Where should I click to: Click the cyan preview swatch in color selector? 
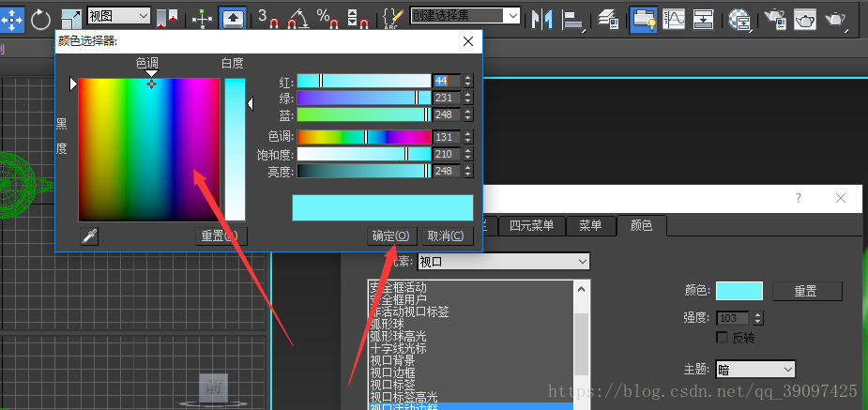[x=383, y=207]
